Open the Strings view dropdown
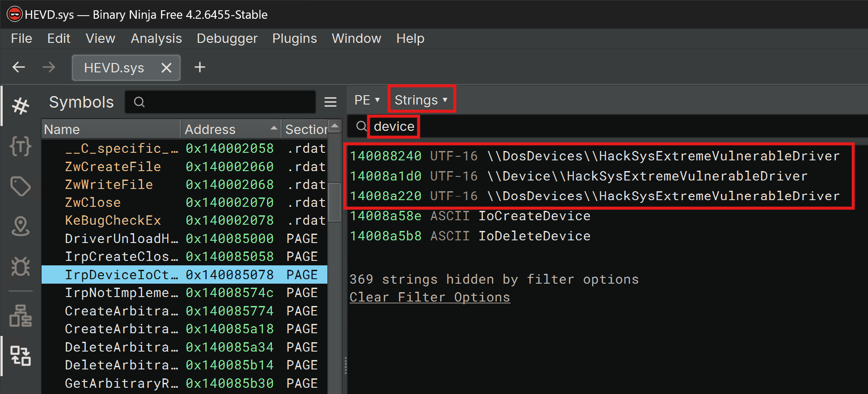 [x=421, y=100]
